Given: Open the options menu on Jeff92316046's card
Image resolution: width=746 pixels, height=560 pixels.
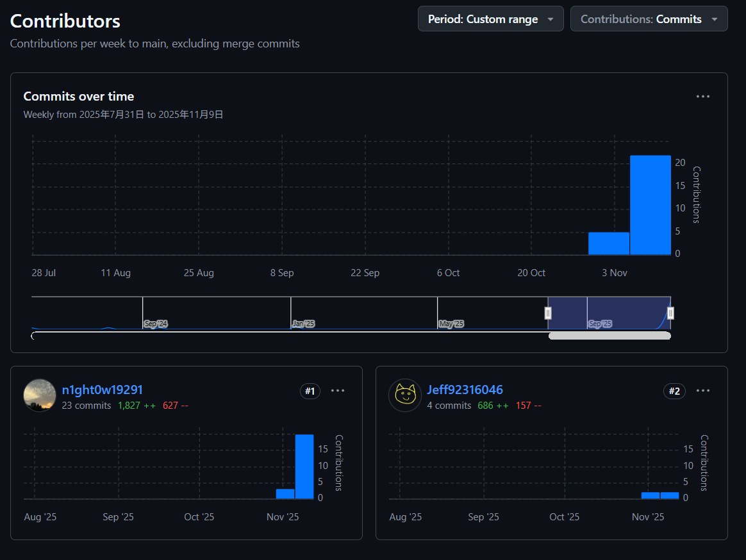Looking at the screenshot, I should click(702, 390).
